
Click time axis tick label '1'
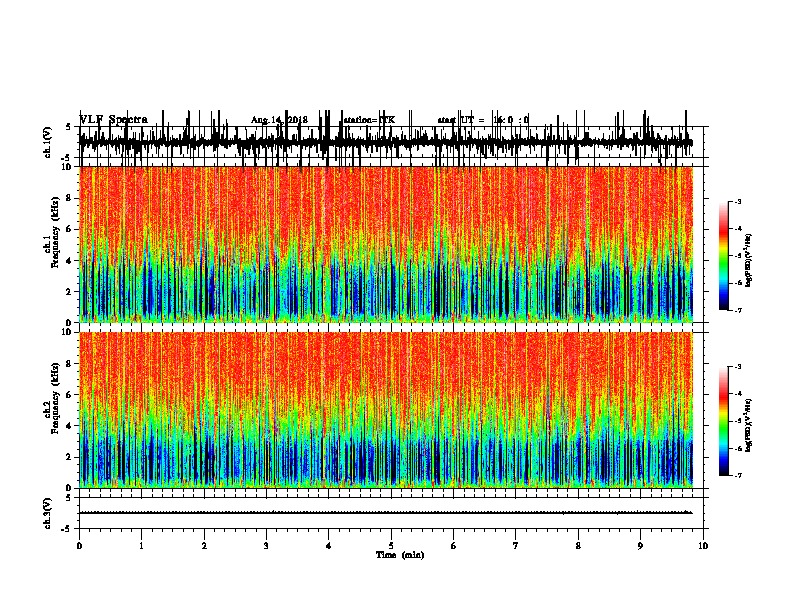click(142, 546)
